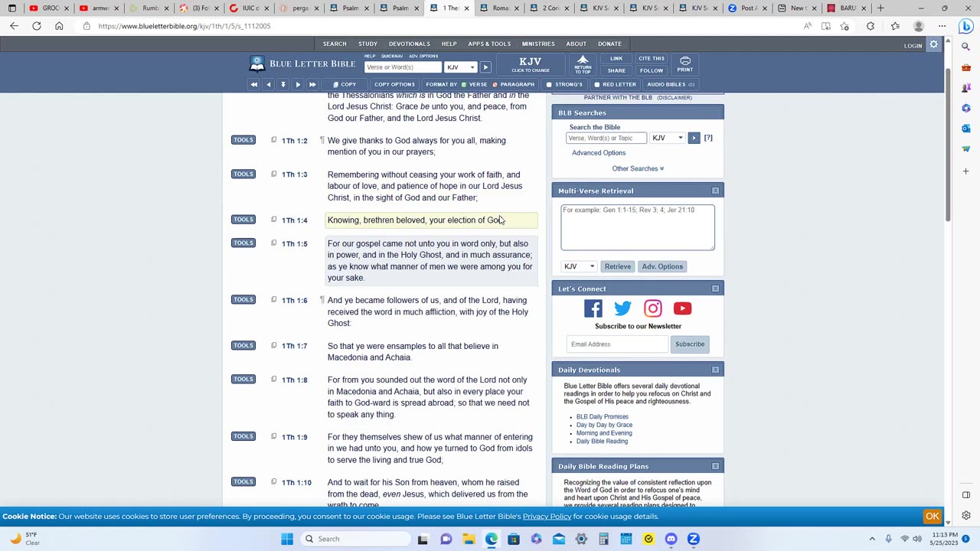Click the Blue Letter Bible logo
The height and width of the screenshot is (551, 980).
tap(302, 64)
